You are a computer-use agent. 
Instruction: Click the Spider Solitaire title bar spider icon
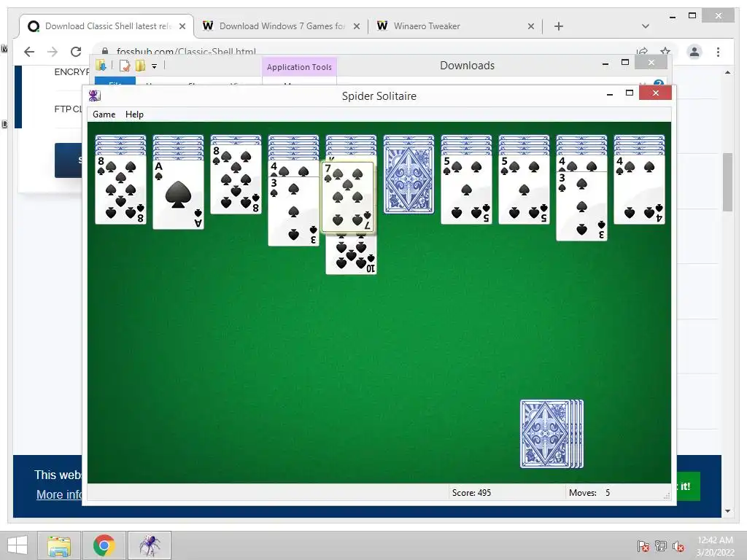(x=94, y=96)
